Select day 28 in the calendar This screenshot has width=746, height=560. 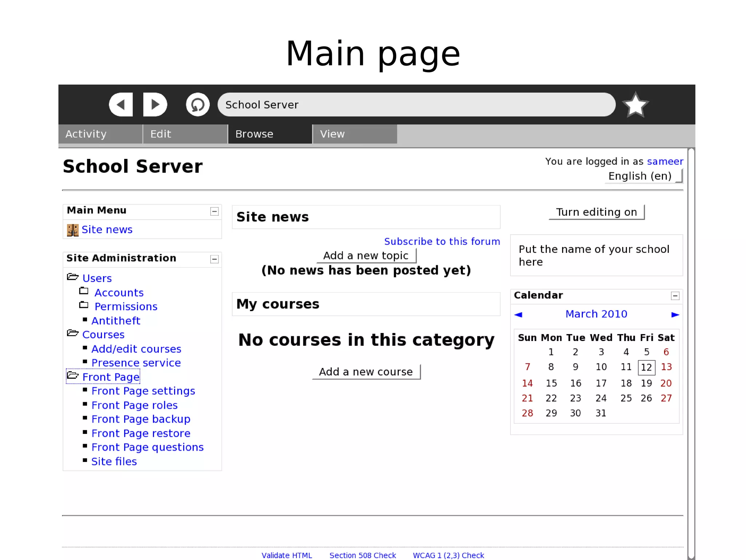click(527, 413)
